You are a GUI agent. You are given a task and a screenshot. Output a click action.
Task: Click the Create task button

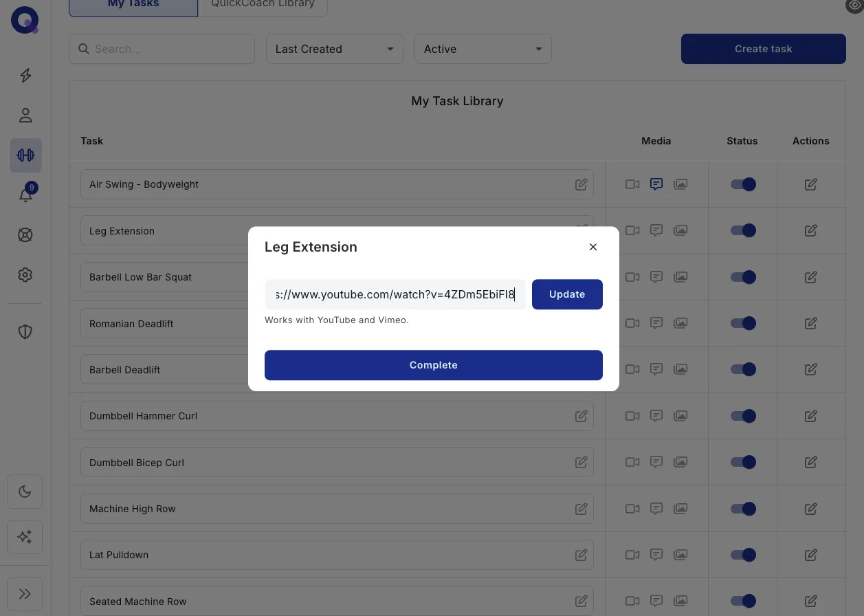click(x=764, y=49)
